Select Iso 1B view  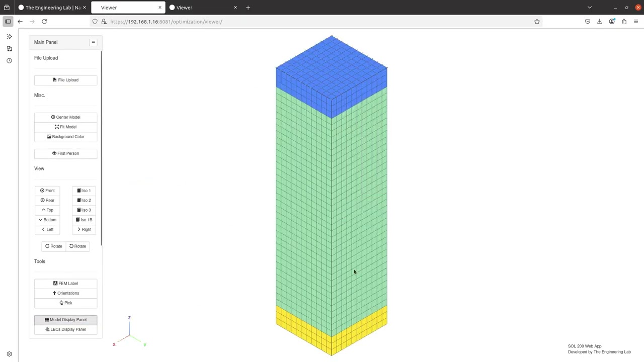pyautogui.click(x=84, y=220)
